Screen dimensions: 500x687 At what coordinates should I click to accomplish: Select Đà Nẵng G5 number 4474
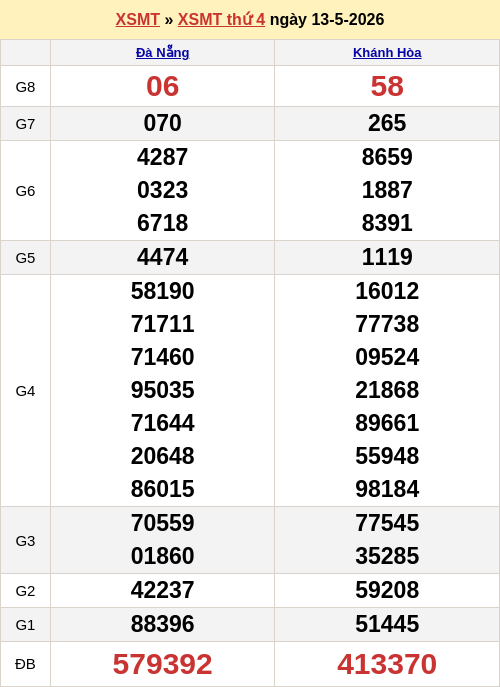(163, 257)
